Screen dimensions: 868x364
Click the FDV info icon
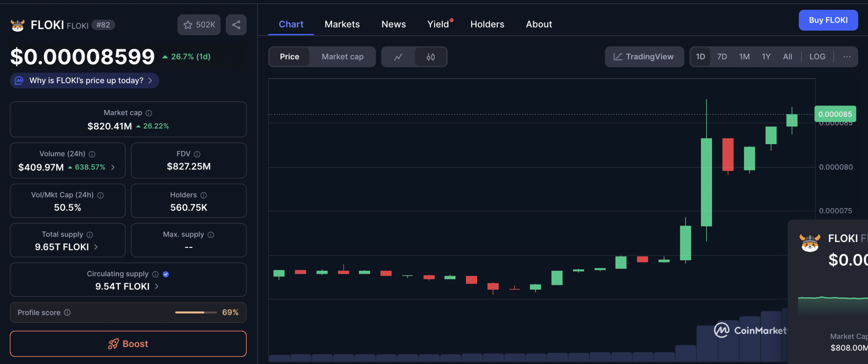pyautogui.click(x=197, y=154)
